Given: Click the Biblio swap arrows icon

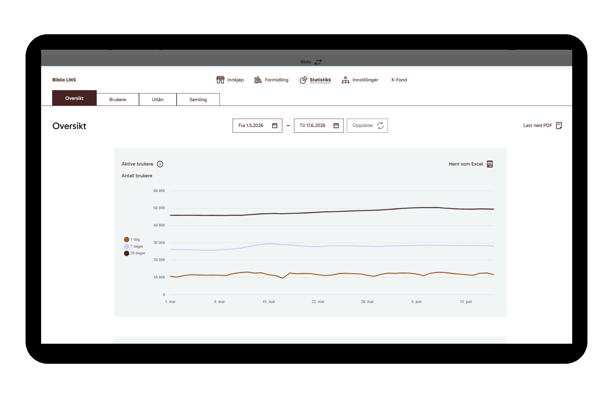Looking at the screenshot, I should tap(319, 62).
